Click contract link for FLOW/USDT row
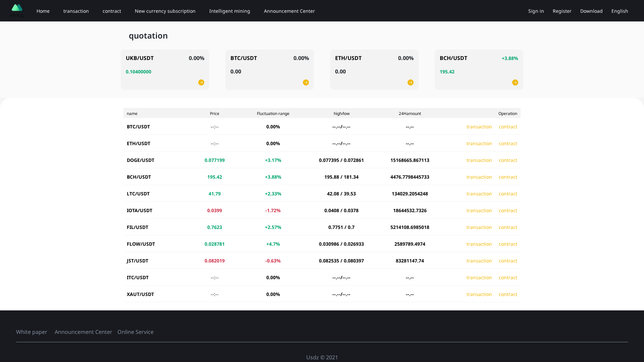The width and height of the screenshot is (644, 362). click(508, 244)
